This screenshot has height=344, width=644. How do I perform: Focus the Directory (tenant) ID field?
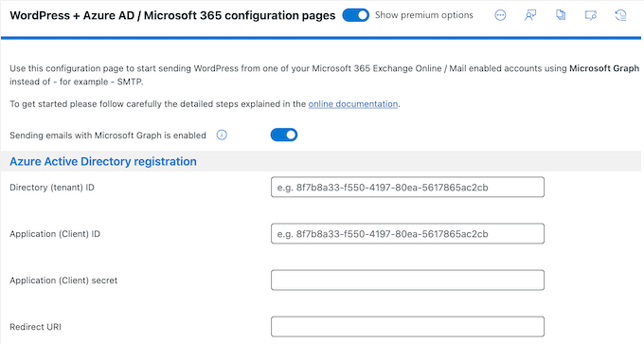pyautogui.click(x=407, y=187)
